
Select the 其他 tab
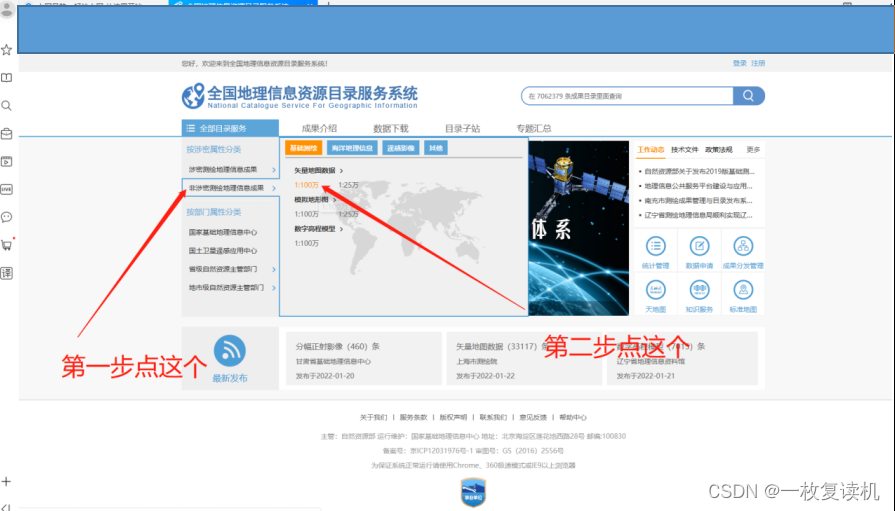436,148
